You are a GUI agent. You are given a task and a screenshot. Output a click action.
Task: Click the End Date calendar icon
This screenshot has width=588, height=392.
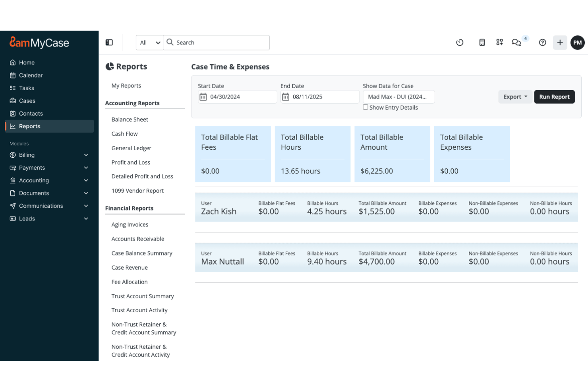click(x=286, y=97)
